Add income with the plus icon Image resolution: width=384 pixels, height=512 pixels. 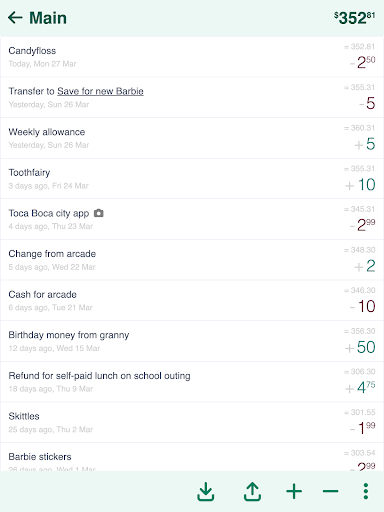pos(294,492)
